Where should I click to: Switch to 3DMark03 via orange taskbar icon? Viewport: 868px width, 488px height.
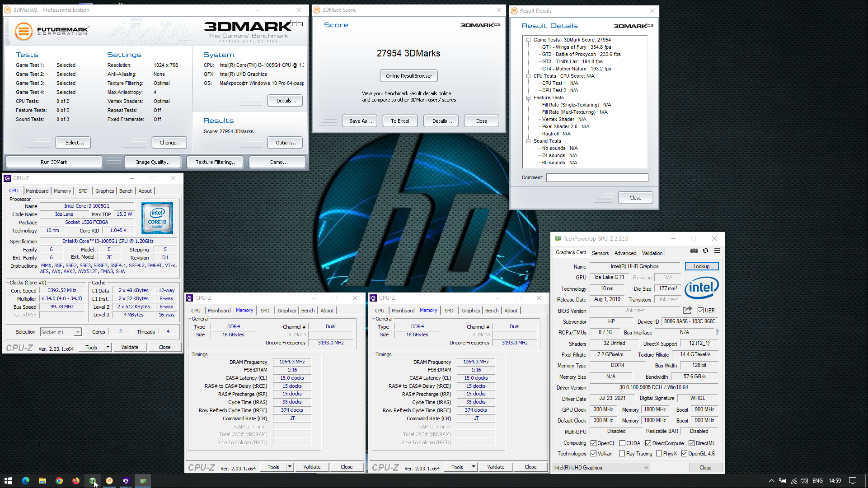pos(109,481)
